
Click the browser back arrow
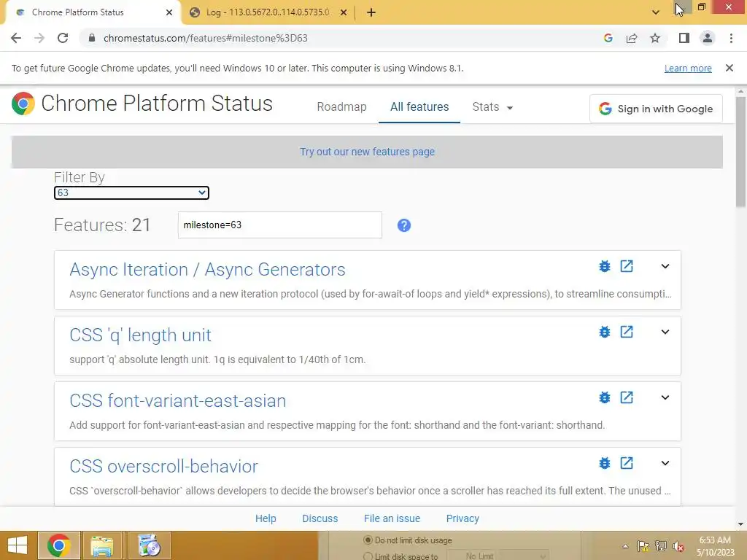tap(16, 38)
